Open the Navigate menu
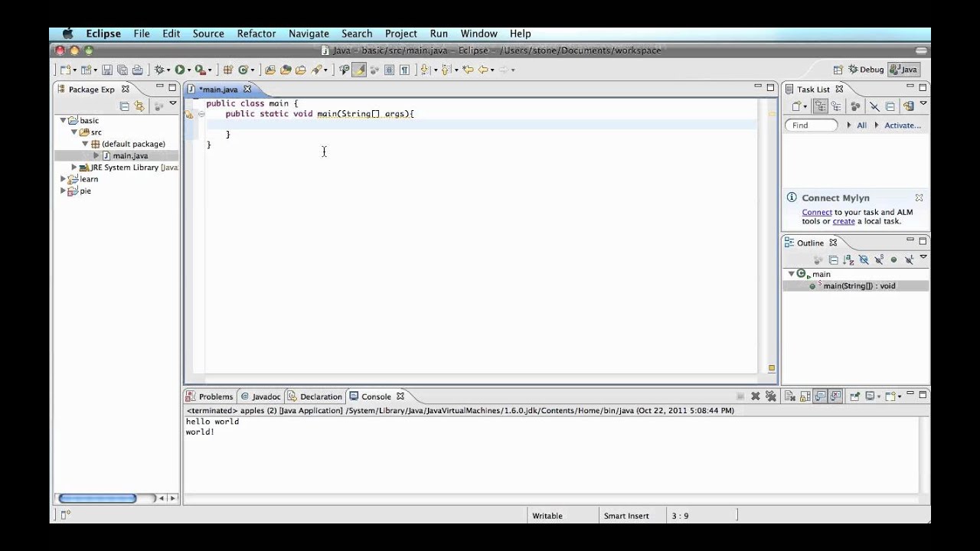 tap(309, 34)
